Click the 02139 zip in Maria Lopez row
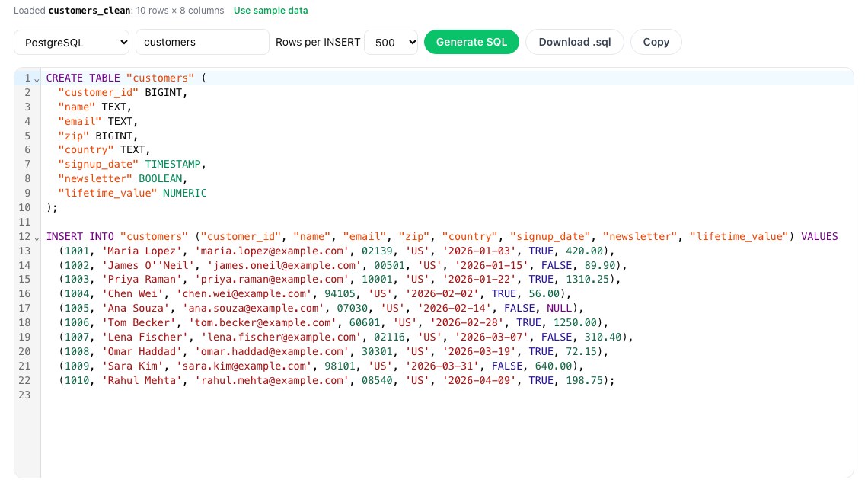Image resolution: width=868 pixels, height=480 pixels. click(376, 251)
